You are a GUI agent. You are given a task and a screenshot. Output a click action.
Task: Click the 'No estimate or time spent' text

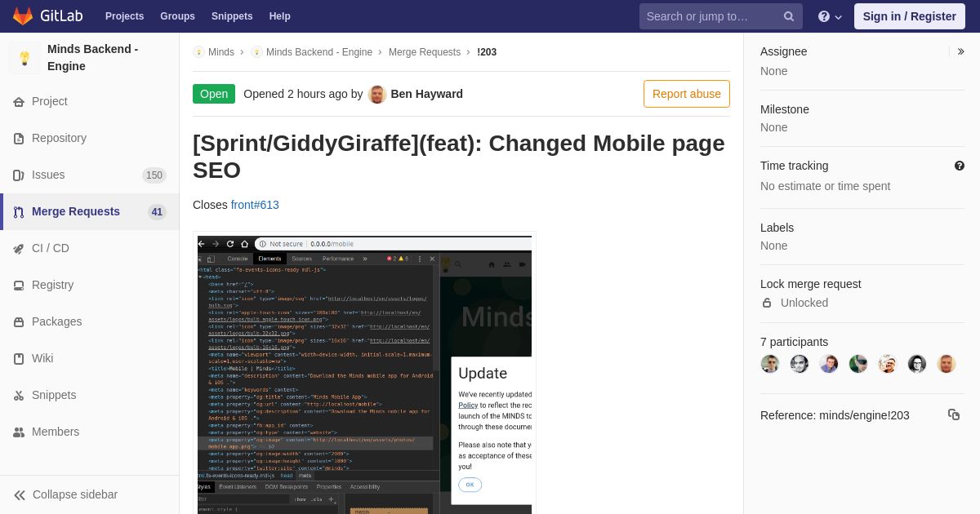click(x=825, y=186)
